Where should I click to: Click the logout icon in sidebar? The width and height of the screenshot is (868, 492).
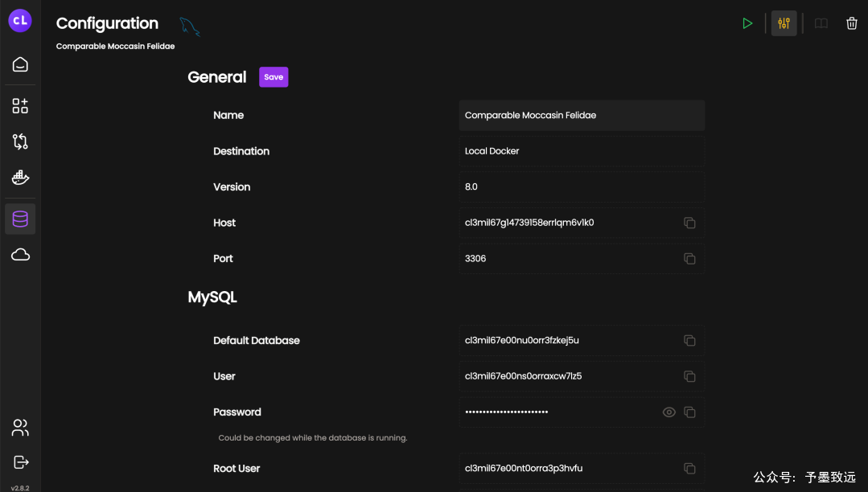[20, 462]
